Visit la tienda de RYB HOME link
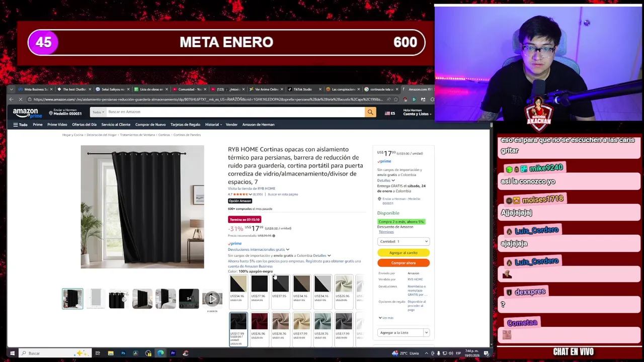 (252, 189)
